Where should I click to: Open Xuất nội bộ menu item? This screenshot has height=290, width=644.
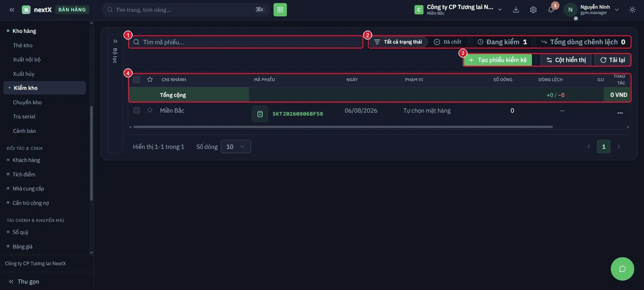click(x=27, y=60)
